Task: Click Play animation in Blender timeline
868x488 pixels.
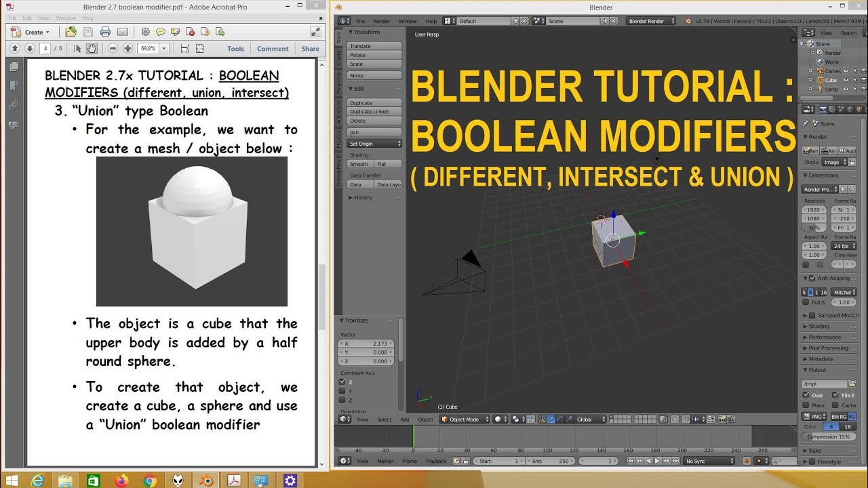Action: pos(657,461)
